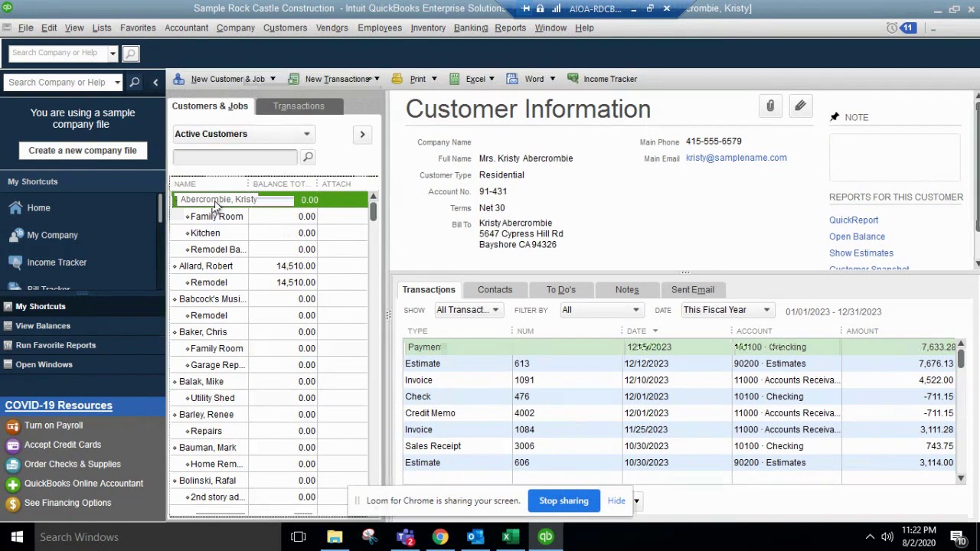Image resolution: width=980 pixels, height=551 pixels.
Task: Open QuickBooks Online Accountant link
Action: point(83,484)
